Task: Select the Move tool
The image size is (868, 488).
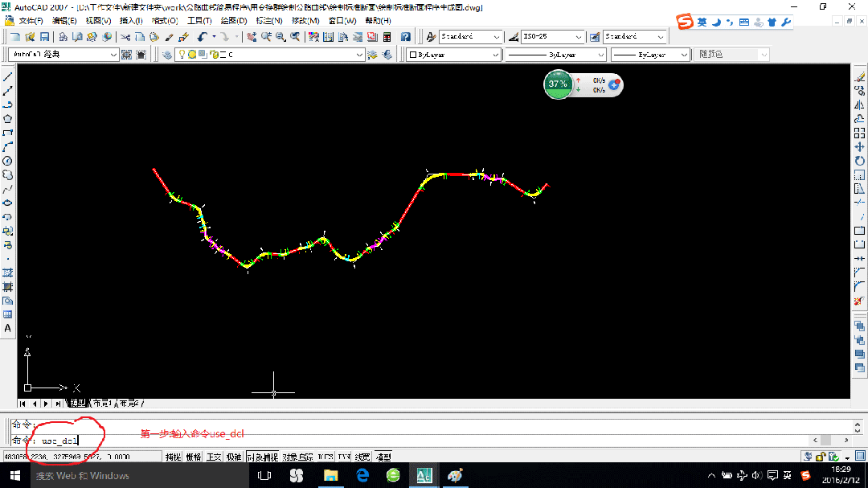Action: click(859, 147)
